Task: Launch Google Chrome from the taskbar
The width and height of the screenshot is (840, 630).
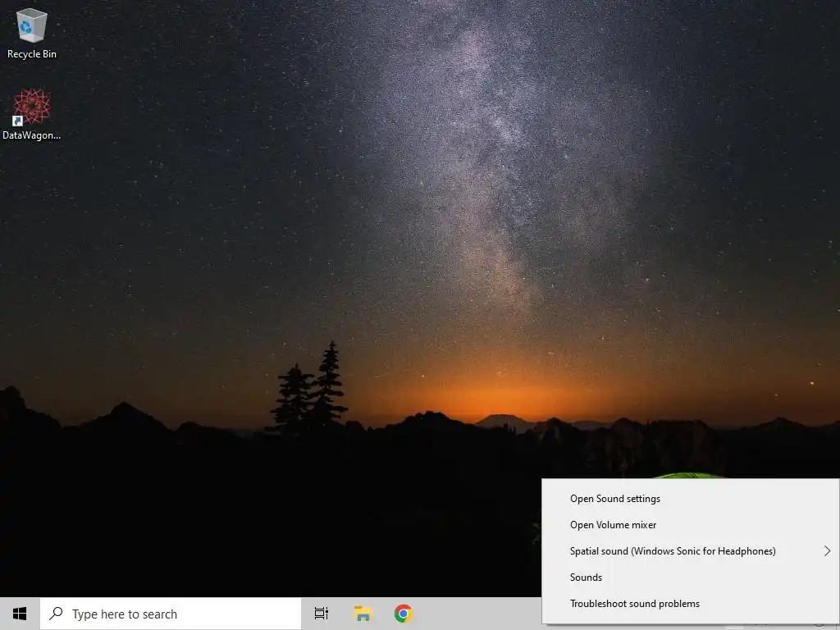Action: tap(404, 614)
